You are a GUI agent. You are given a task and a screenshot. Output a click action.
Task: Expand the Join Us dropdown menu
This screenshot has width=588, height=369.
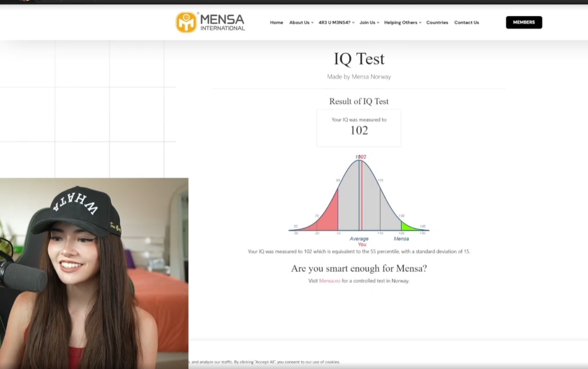[369, 22]
